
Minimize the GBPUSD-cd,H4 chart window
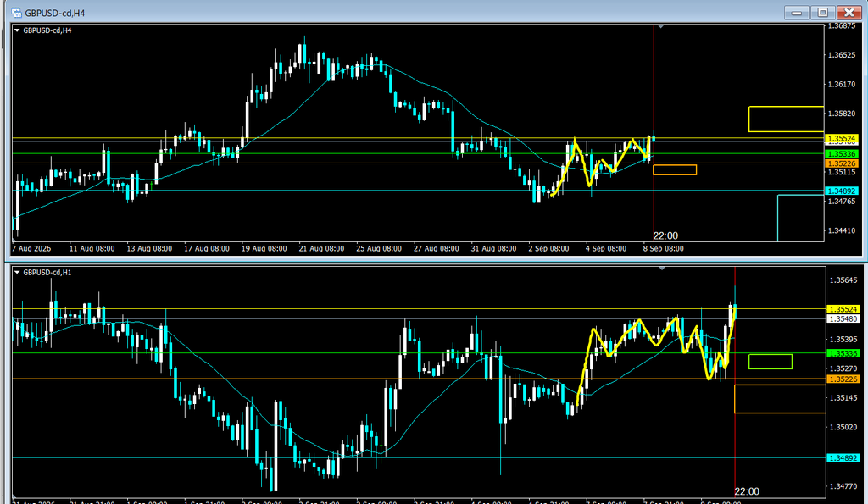(797, 12)
